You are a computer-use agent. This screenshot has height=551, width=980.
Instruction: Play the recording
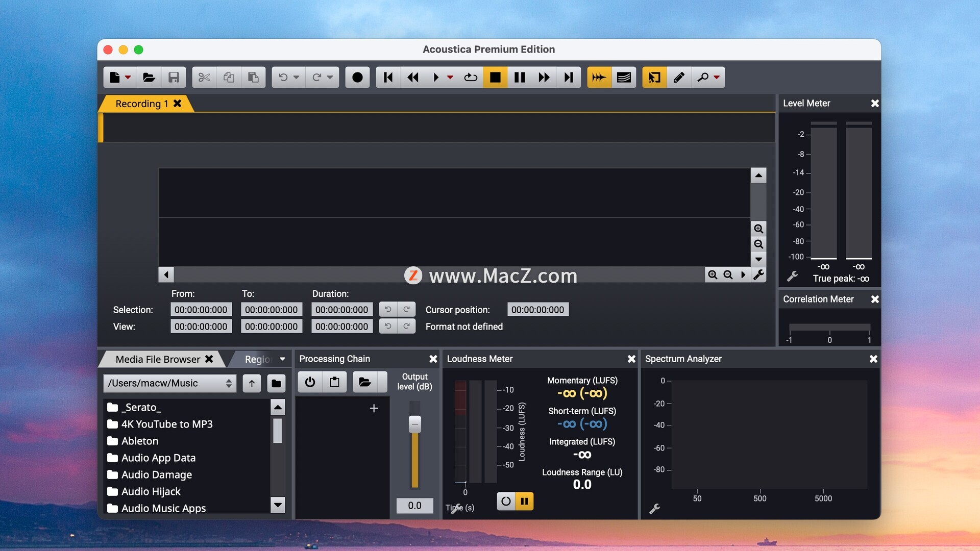[x=436, y=78]
